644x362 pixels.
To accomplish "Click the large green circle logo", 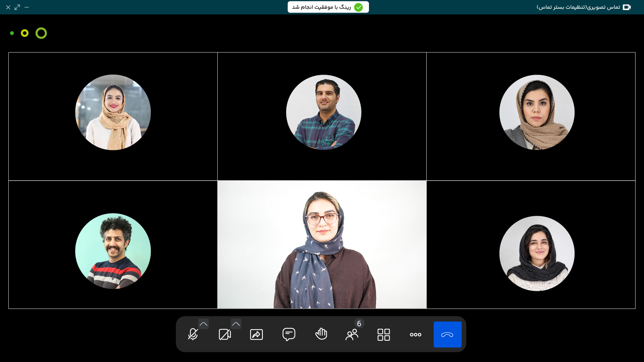I will [41, 33].
